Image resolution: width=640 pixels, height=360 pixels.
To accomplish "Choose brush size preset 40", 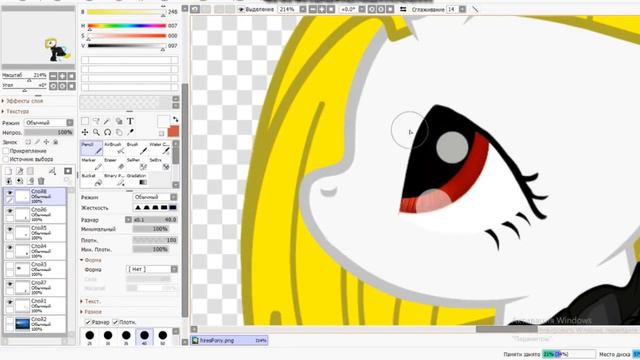I will coord(144,337).
